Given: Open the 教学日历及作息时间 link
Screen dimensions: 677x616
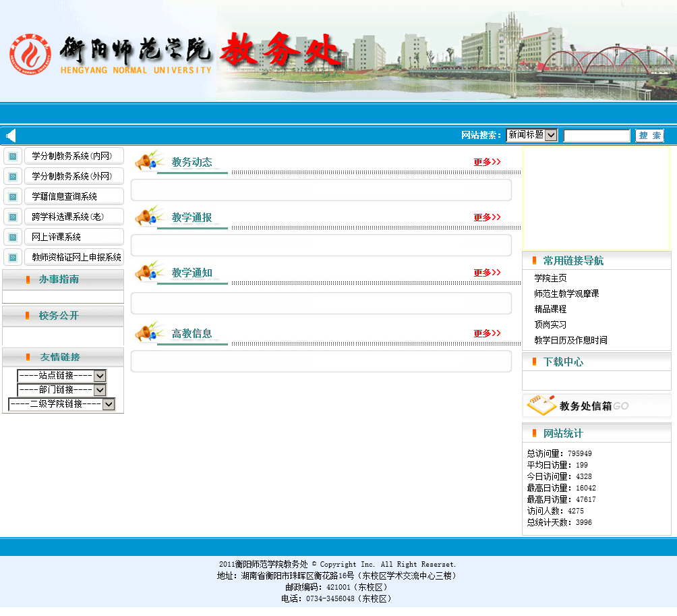Looking at the screenshot, I should tap(570, 341).
